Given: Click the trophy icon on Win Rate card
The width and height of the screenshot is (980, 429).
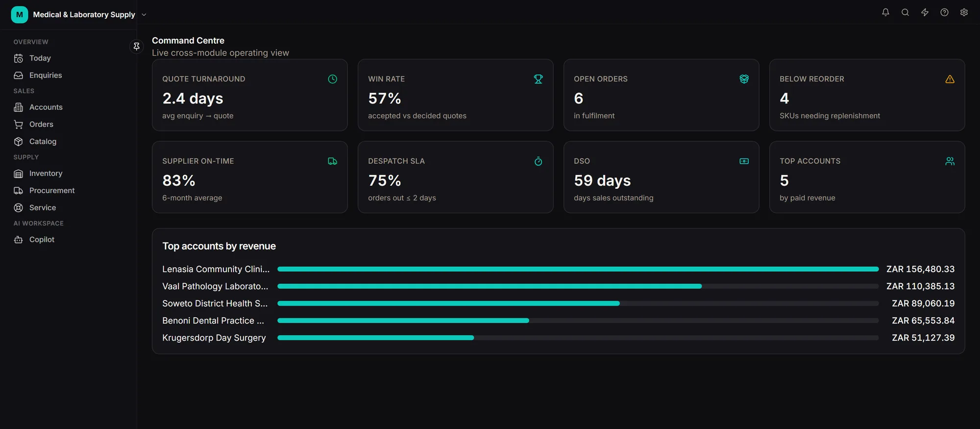Looking at the screenshot, I should point(538,79).
